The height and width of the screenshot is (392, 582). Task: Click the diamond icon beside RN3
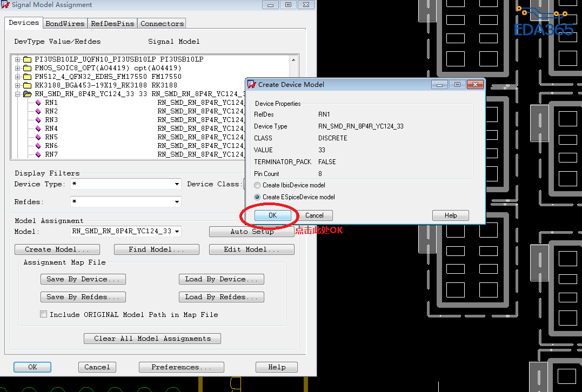pyautogui.click(x=38, y=120)
